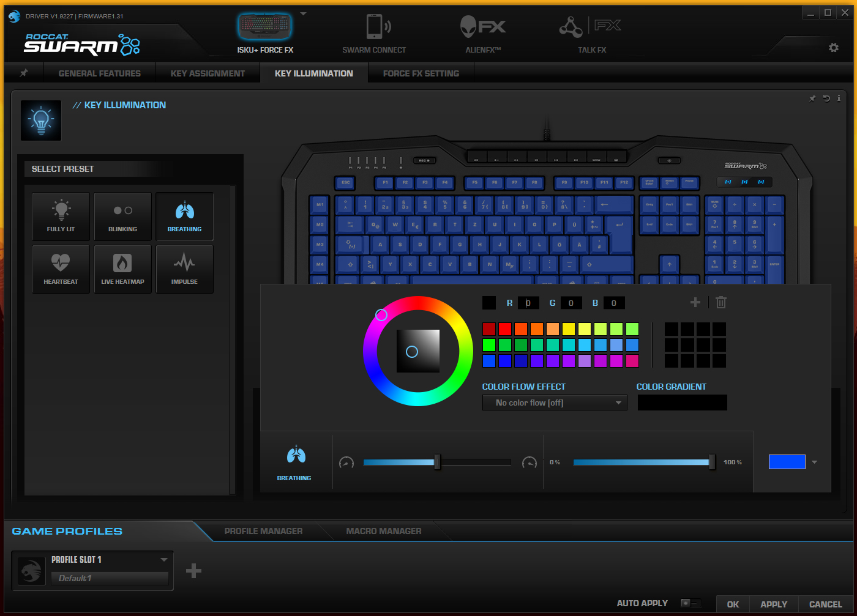Click the Color Gradient bar
The height and width of the screenshot is (616, 857).
tap(683, 403)
